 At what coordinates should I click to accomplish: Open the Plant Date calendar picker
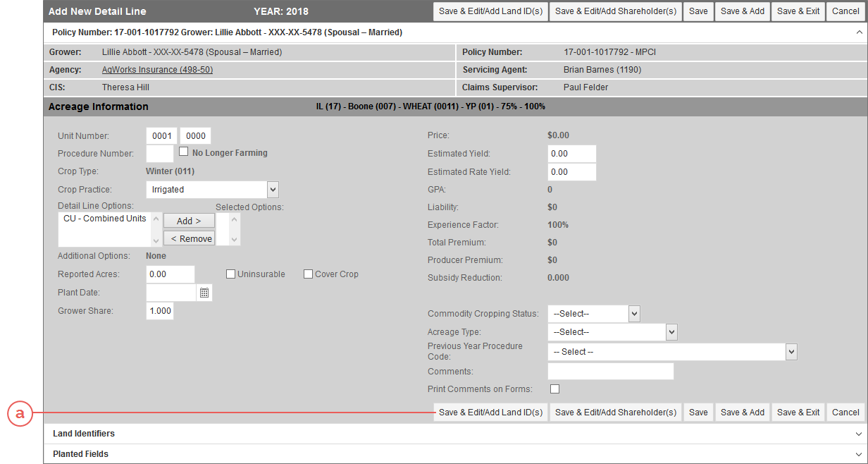click(x=204, y=292)
